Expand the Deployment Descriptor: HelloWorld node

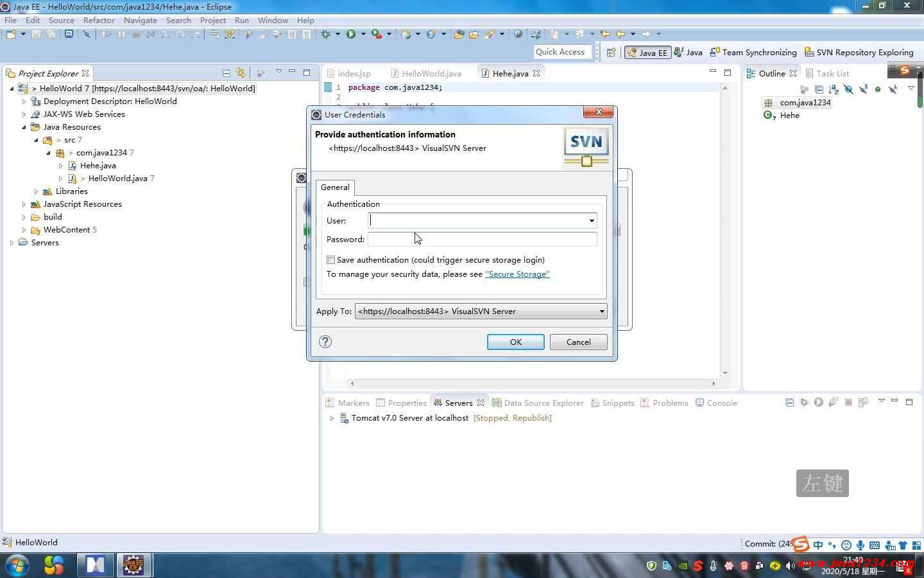pyautogui.click(x=24, y=101)
